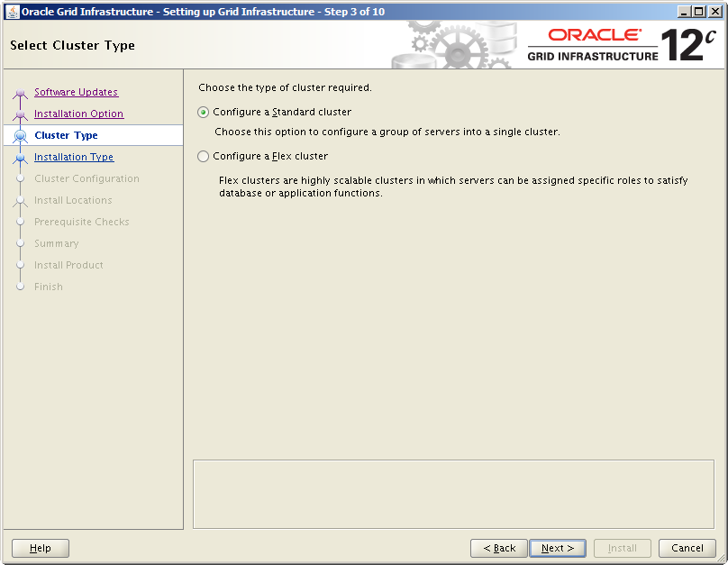Click the Oracle Grid Infrastructure 12c logo
The height and width of the screenshot is (565, 728).
[621, 45]
